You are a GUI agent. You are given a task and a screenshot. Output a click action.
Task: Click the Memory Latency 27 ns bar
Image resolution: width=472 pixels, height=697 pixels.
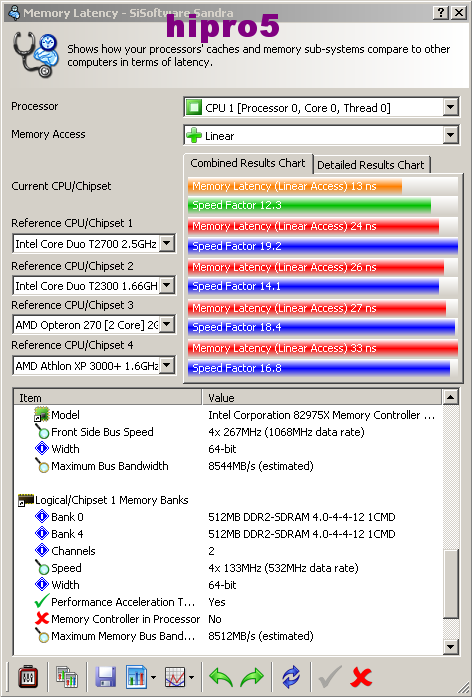click(317, 308)
